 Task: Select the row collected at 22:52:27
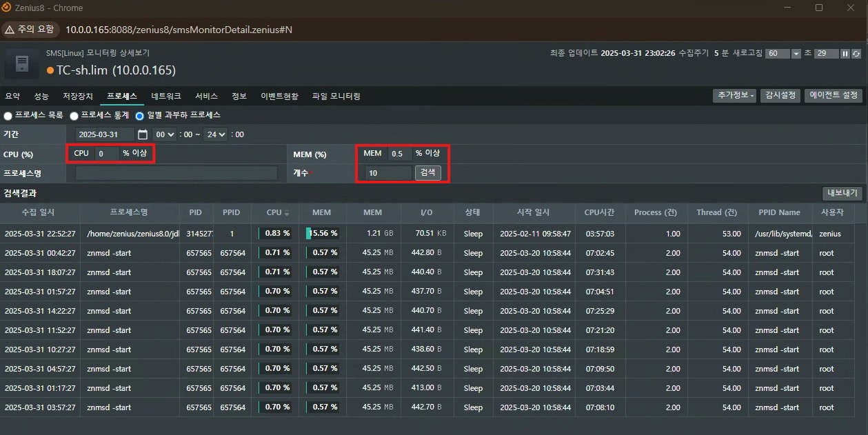427,234
